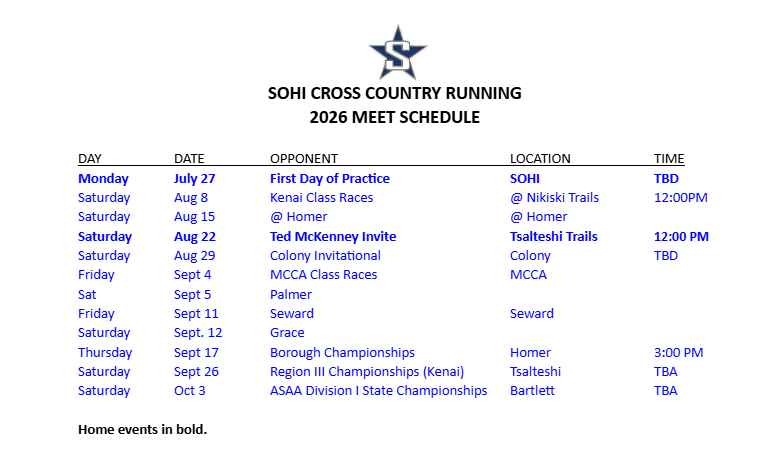The height and width of the screenshot is (467, 777).
Task: Click ASAA Division I State Championships
Action: 378,390
